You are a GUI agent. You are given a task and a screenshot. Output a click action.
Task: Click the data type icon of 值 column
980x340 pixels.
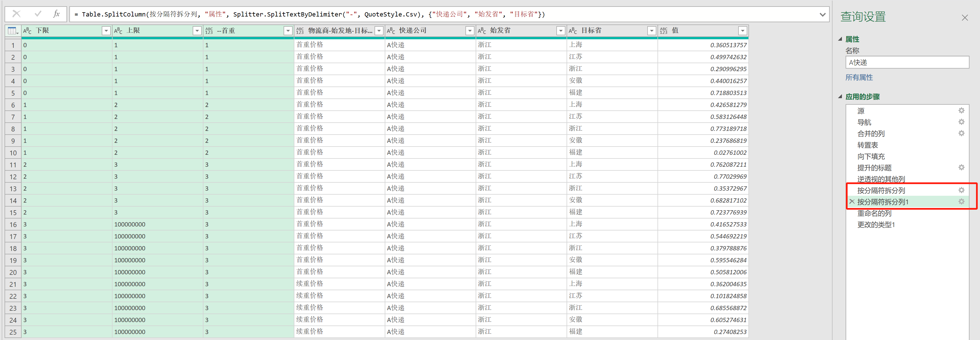coord(663,31)
